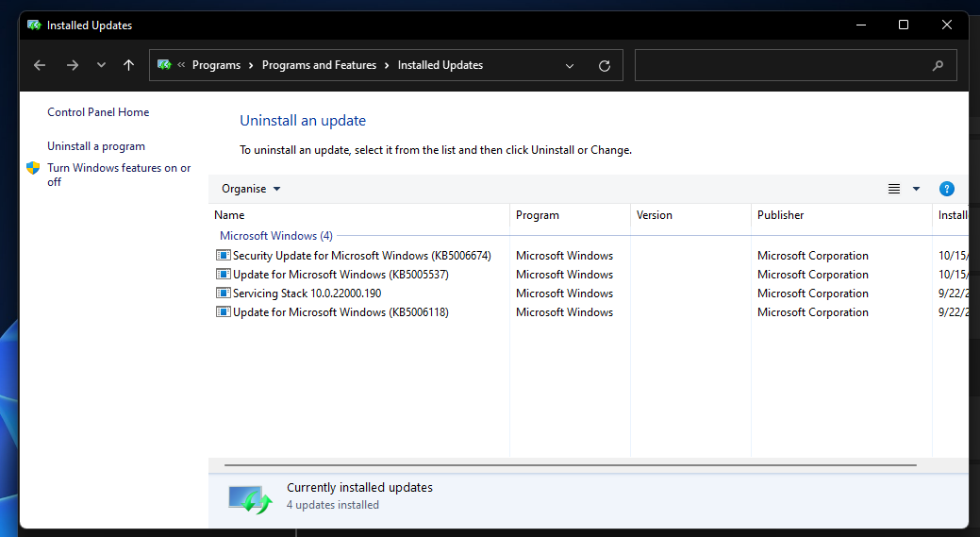Screen dimensions: 980x537
Task: Expand the chevron after Programs and Features
Action: click(x=387, y=65)
